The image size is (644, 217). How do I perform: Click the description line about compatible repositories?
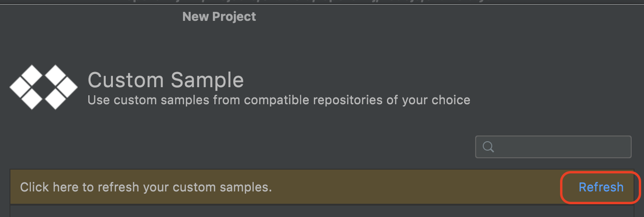tap(279, 100)
